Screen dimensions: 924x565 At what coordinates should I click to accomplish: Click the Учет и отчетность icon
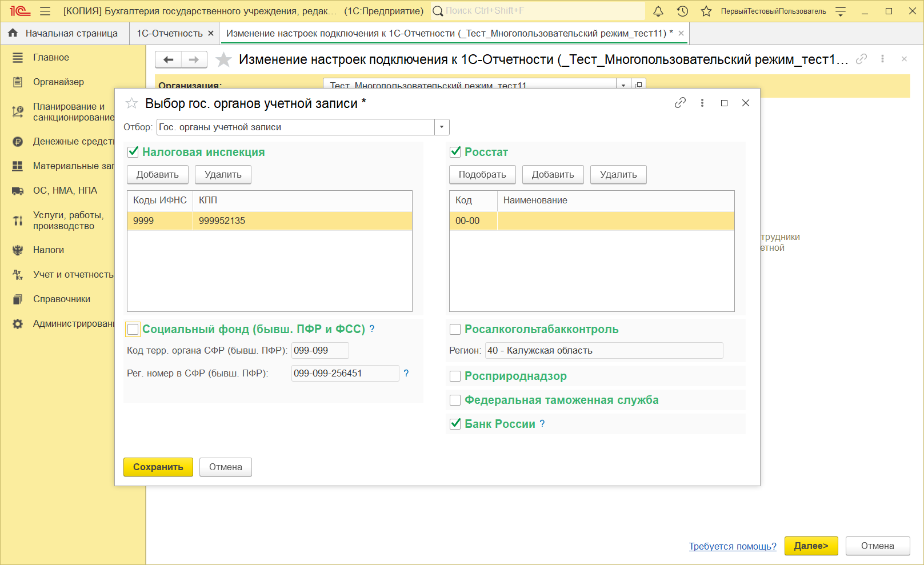[x=18, y=275]
